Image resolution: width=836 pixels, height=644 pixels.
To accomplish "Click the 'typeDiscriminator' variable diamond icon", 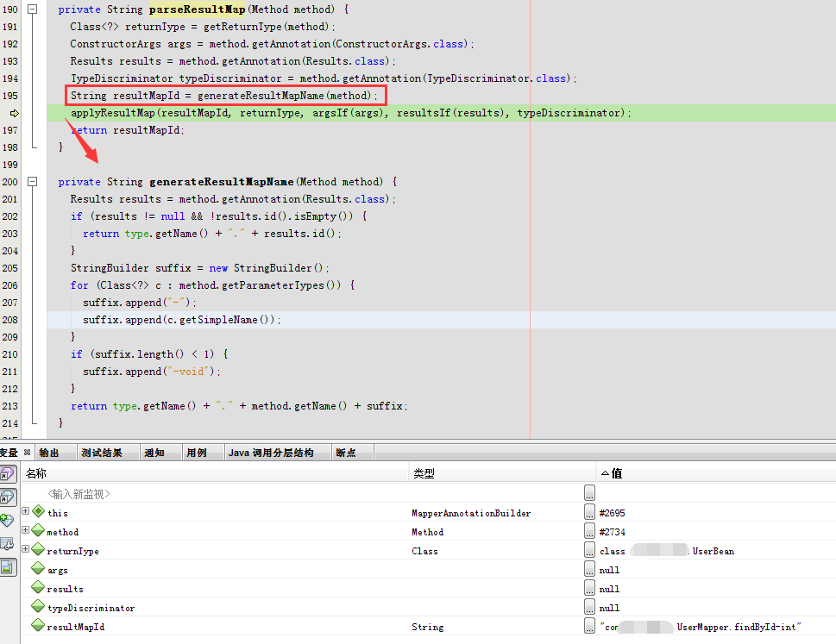I will coord(38,606).
